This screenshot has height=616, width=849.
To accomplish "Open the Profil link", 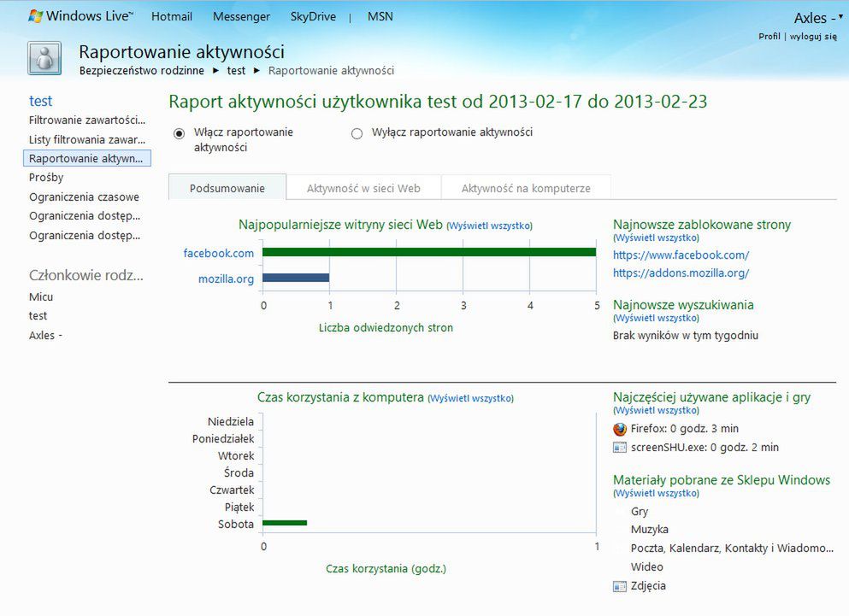I will (x=769, y=36).
